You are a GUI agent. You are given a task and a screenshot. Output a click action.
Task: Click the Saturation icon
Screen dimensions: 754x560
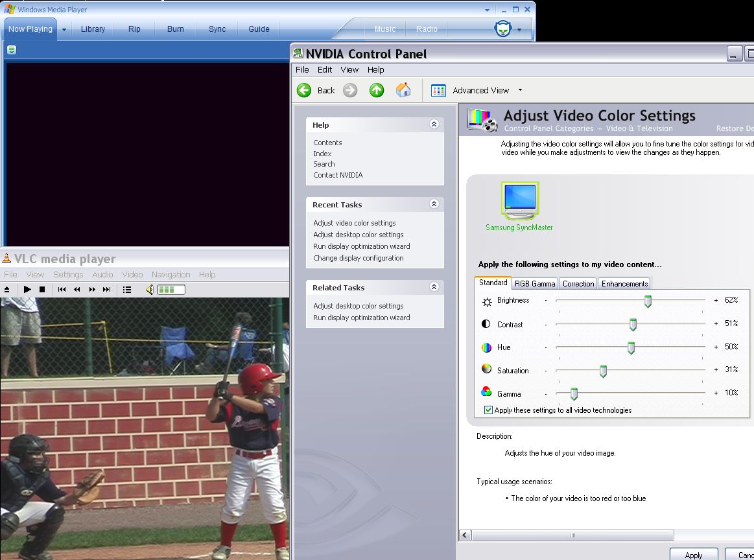(x=486, y=369)
